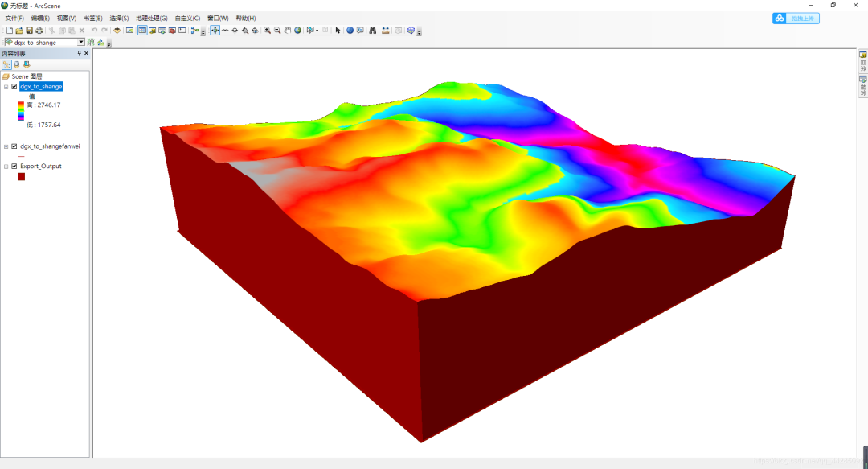Open the 3D Analyst layer dropdown
This screenshot has height=469, width=868.
[x=81, y=42]
